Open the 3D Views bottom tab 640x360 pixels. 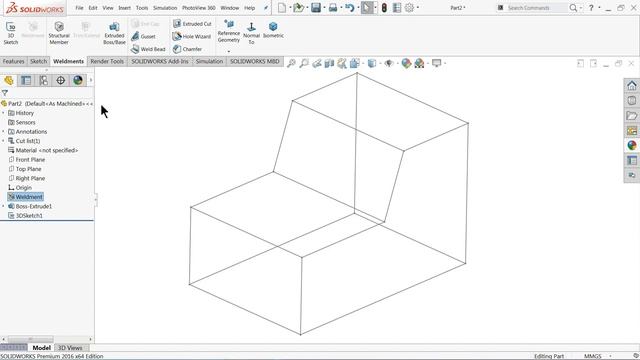click(x=70, y=348)
